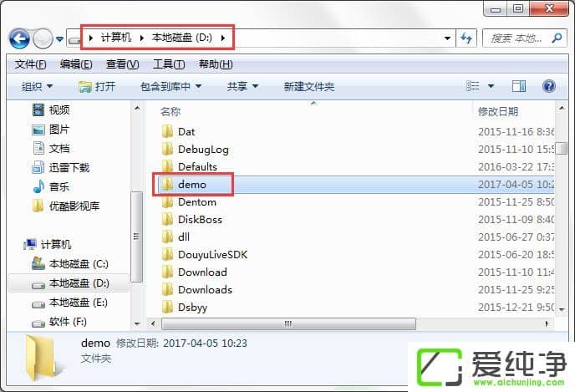Open the 迅雷下载 sidebar item
The width and height of the screenshot is (575, 392).
(61, 167)
